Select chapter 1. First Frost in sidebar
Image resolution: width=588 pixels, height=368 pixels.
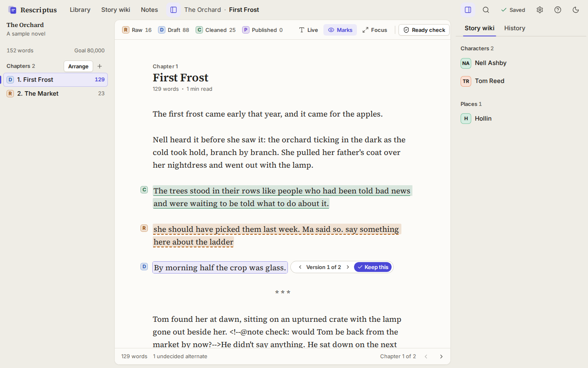56,80
